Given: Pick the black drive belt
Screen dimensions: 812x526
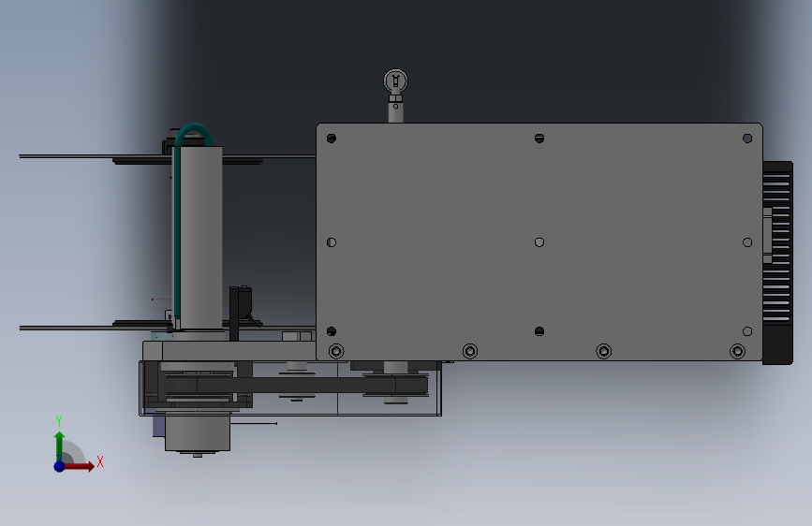Looking at the screenshot, I should (295, 386).
